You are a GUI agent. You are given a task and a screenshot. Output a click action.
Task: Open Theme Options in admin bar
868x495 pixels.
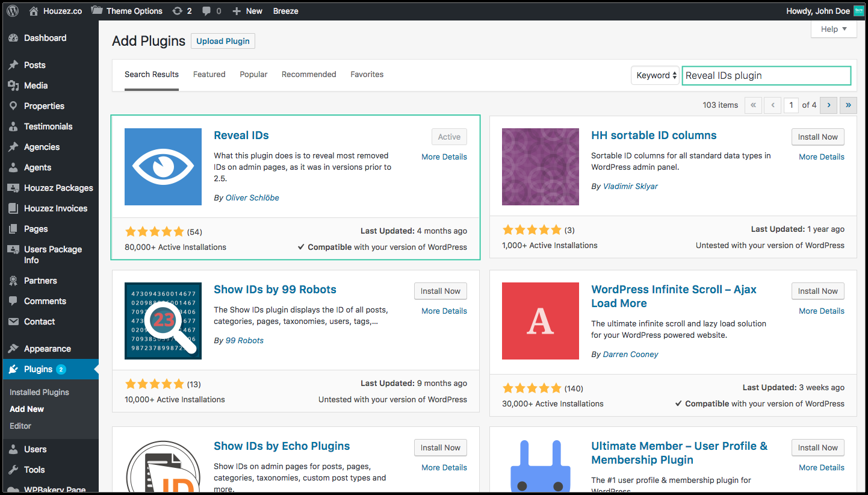tap(127, 11)
